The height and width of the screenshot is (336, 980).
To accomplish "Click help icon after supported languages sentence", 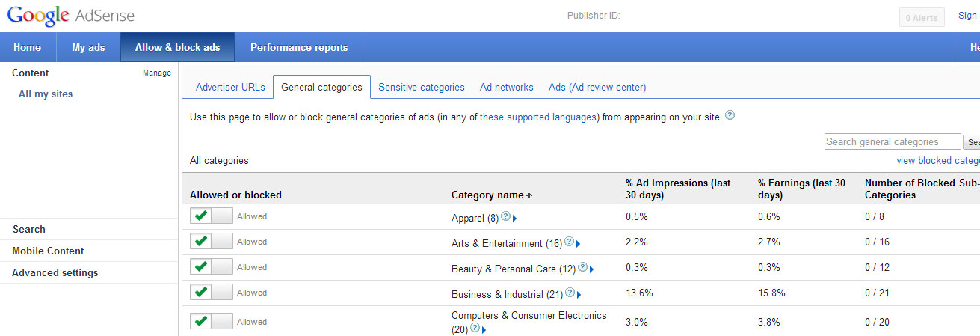I will 730,115.
